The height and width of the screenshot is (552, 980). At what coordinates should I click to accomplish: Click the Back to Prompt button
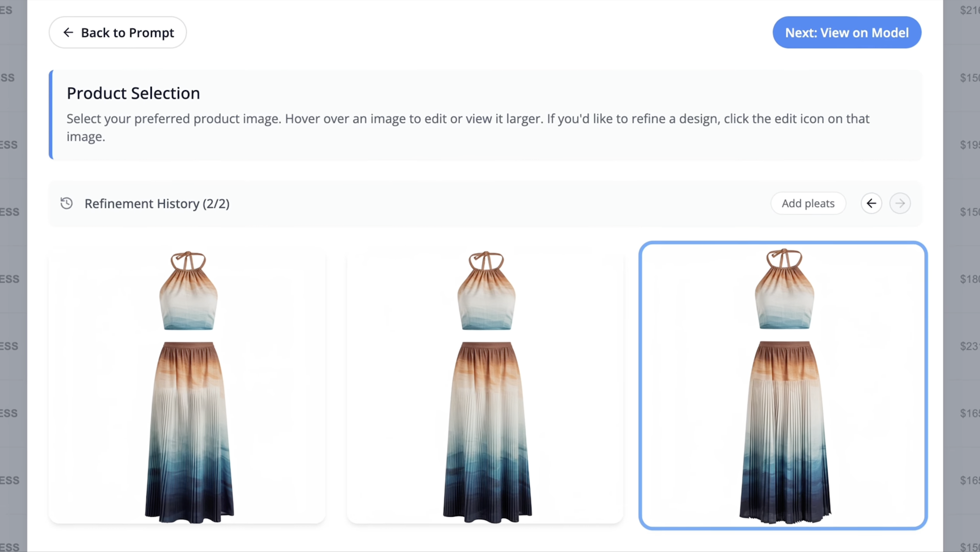tap(118, 32)
